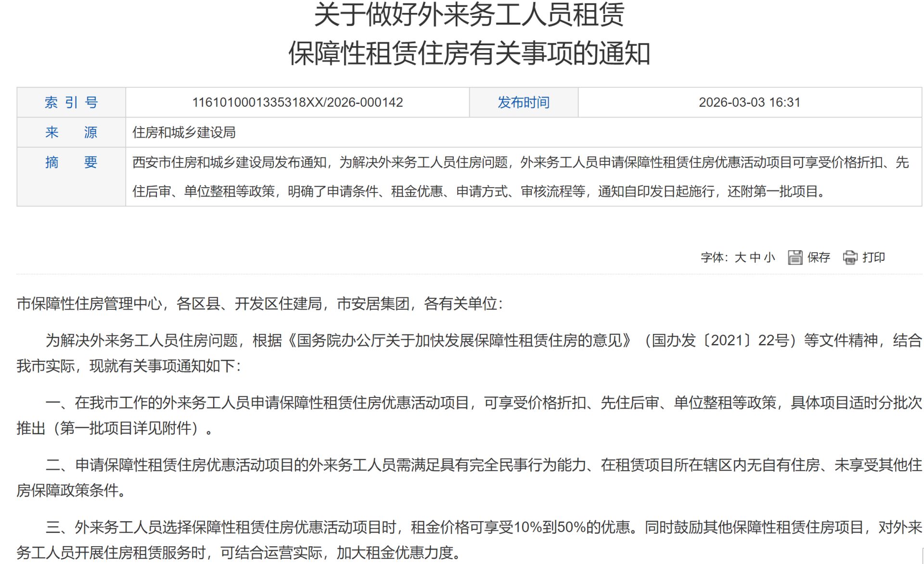924x564 pixels.
Task: Set font size to 大 (large)
Action: click(740, 257)
